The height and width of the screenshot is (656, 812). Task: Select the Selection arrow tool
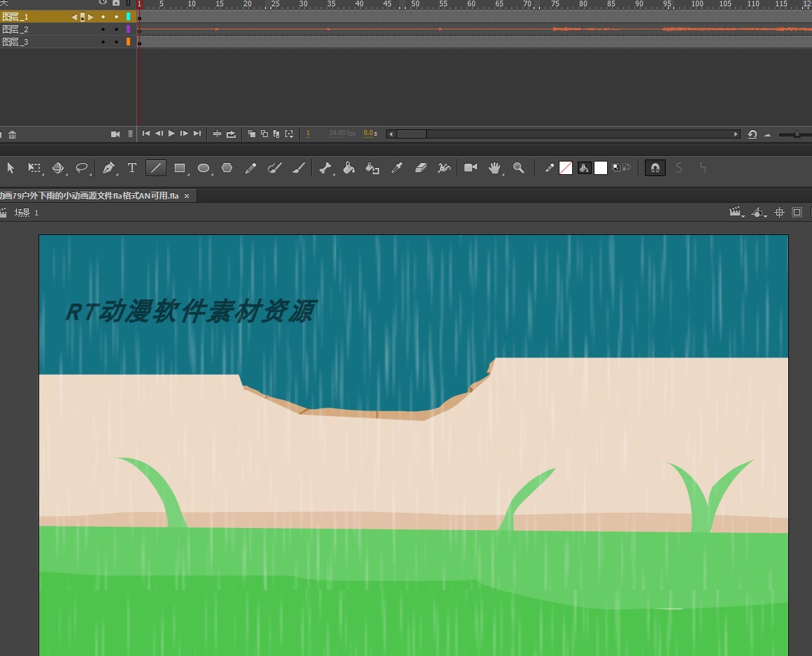(10, 168)
